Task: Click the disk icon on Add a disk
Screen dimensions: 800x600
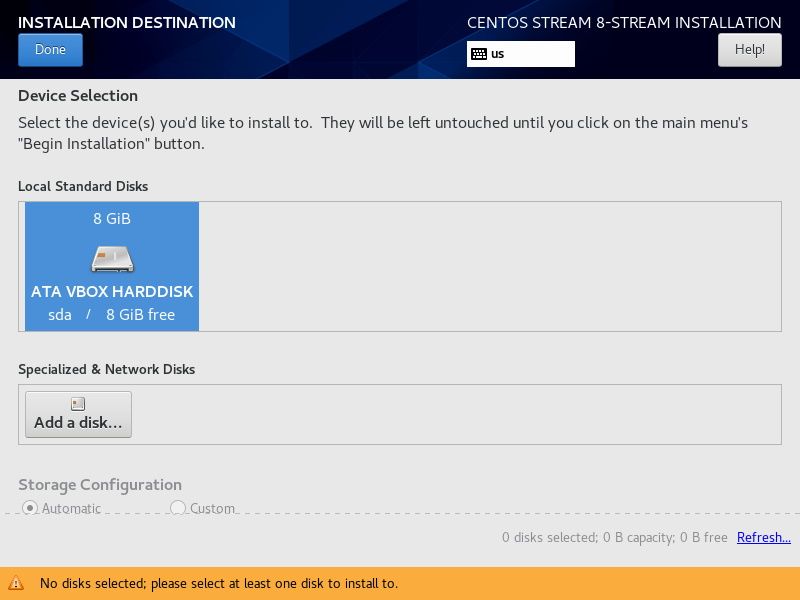Action: pos(78,404)
